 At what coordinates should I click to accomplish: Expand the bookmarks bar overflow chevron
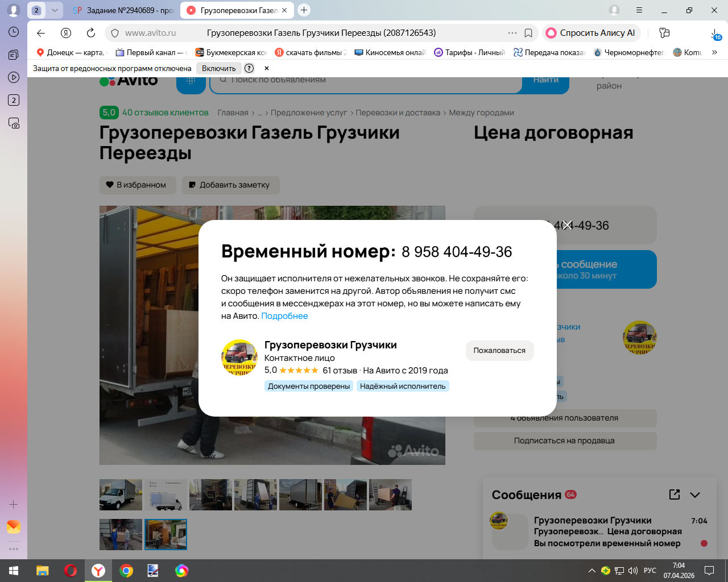pyautogui.click(x=714, y=52)
